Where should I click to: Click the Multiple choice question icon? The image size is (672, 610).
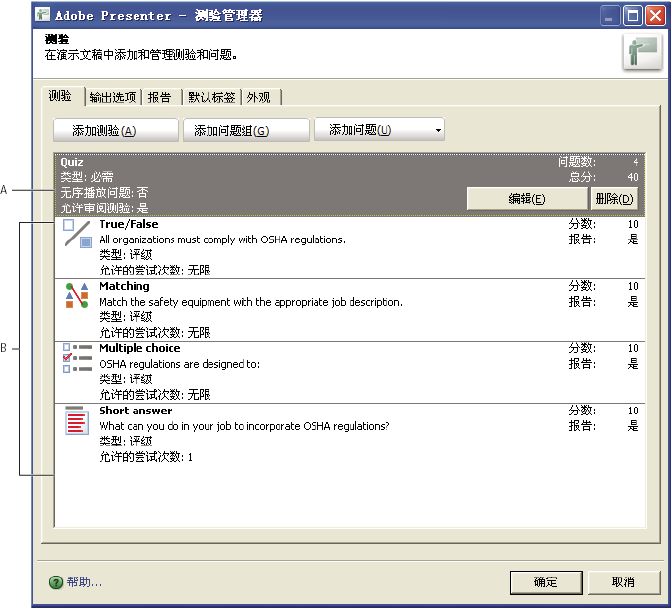(x=77, y=357)
